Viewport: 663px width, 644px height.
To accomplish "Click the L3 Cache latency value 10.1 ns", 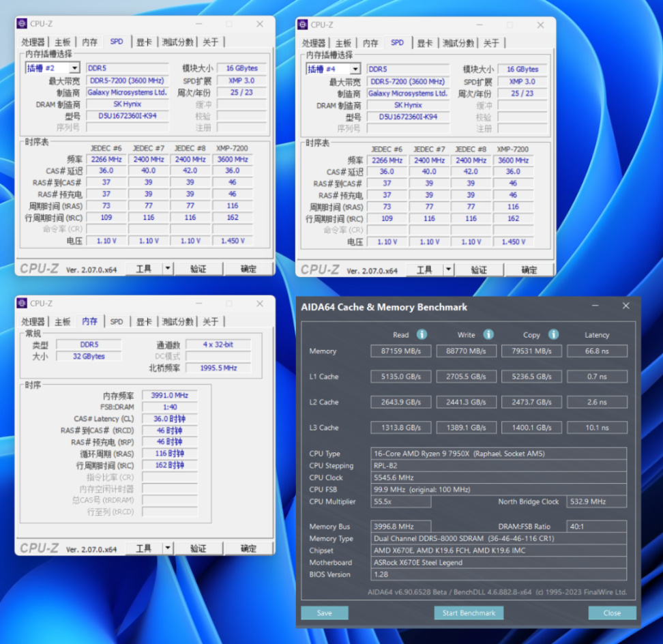I will click(x=597, y=428).
